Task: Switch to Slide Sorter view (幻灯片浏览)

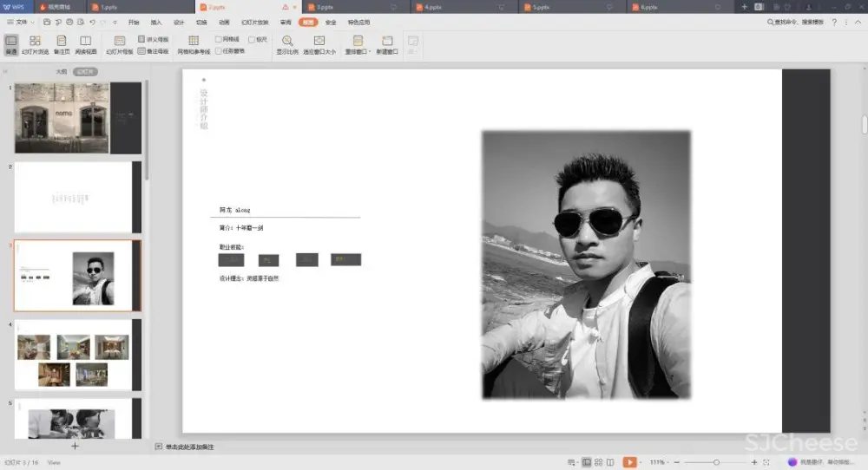Action: 35,44
